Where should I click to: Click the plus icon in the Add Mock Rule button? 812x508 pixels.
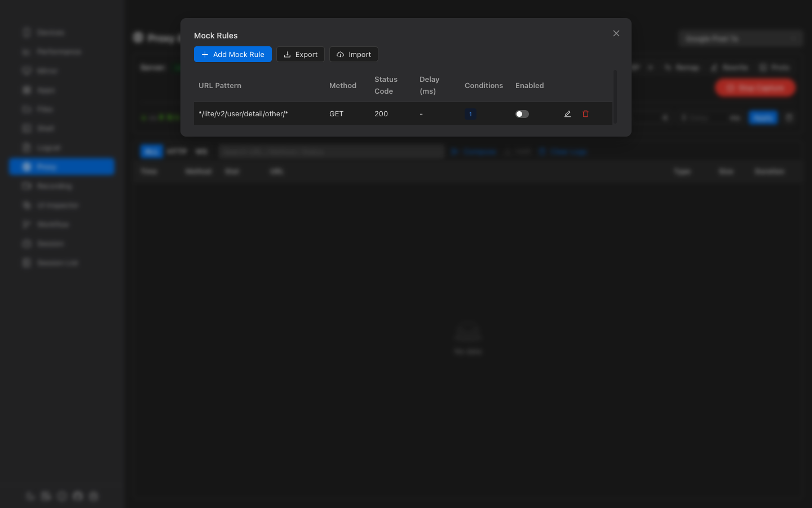click(x=205, y=54)
